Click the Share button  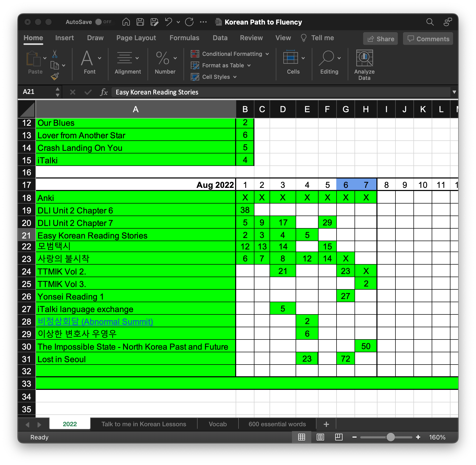click(x=381, y=39)
